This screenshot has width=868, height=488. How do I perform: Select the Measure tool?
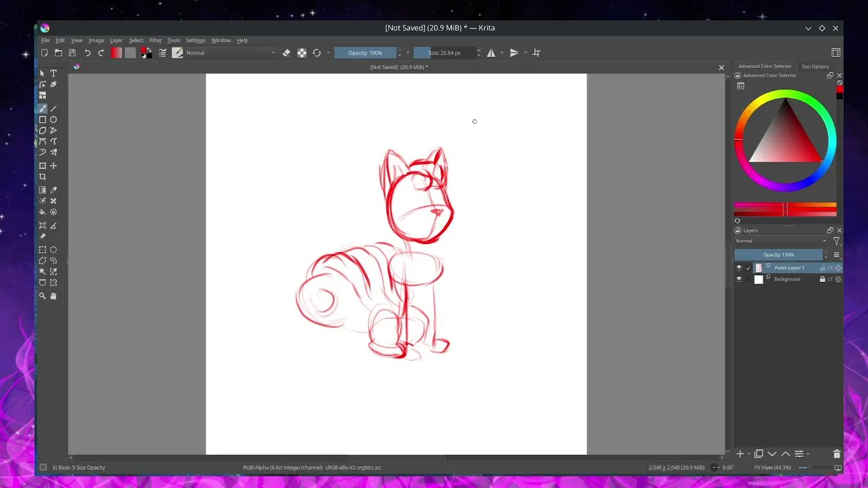(x=54, y=225)
